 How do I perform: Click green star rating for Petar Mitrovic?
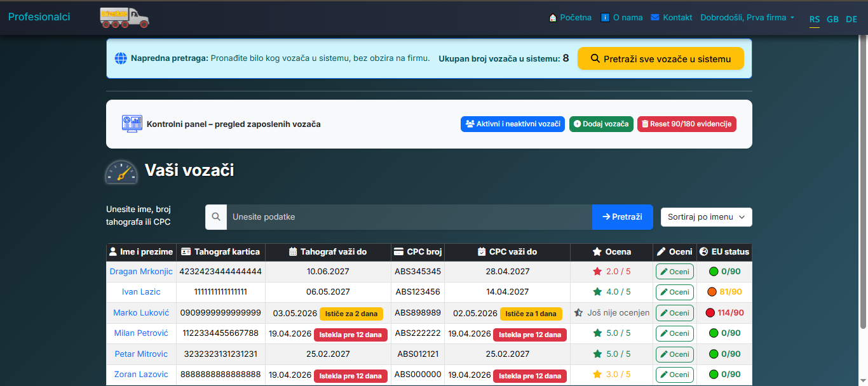point(597,354)
